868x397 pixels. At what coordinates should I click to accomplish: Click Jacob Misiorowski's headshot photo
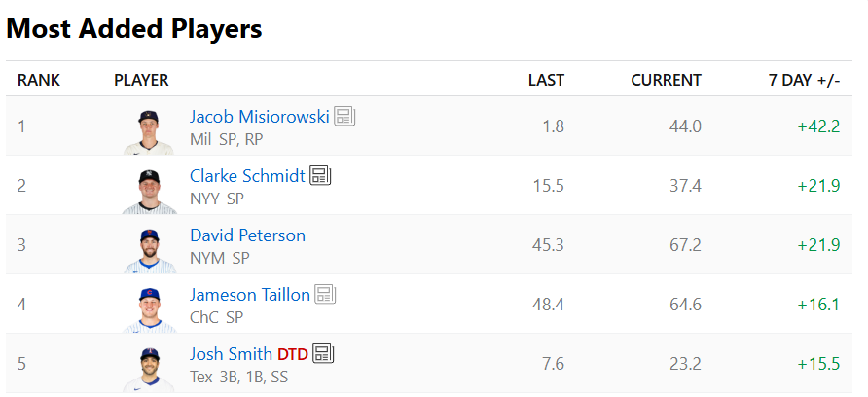tap(149, 130)
